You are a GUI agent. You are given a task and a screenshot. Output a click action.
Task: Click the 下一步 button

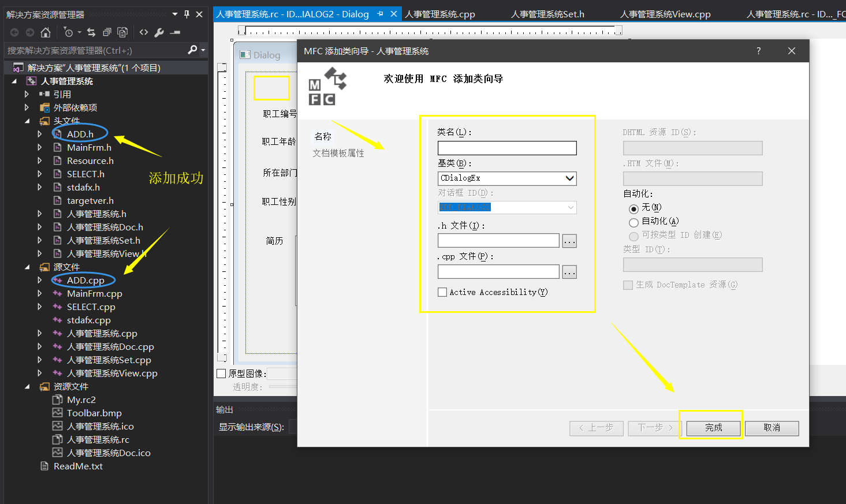[655, 428]
